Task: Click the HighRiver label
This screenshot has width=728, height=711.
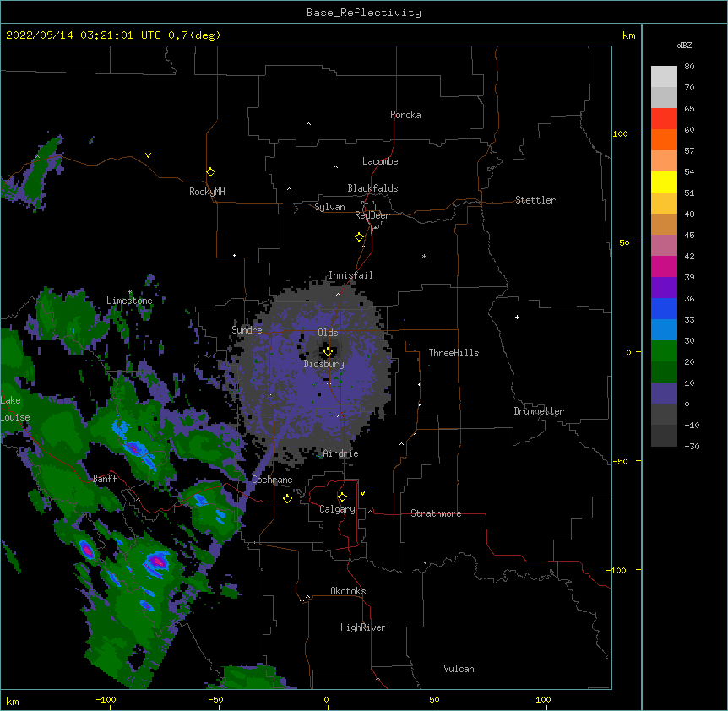Action: [x=363, y=627]
